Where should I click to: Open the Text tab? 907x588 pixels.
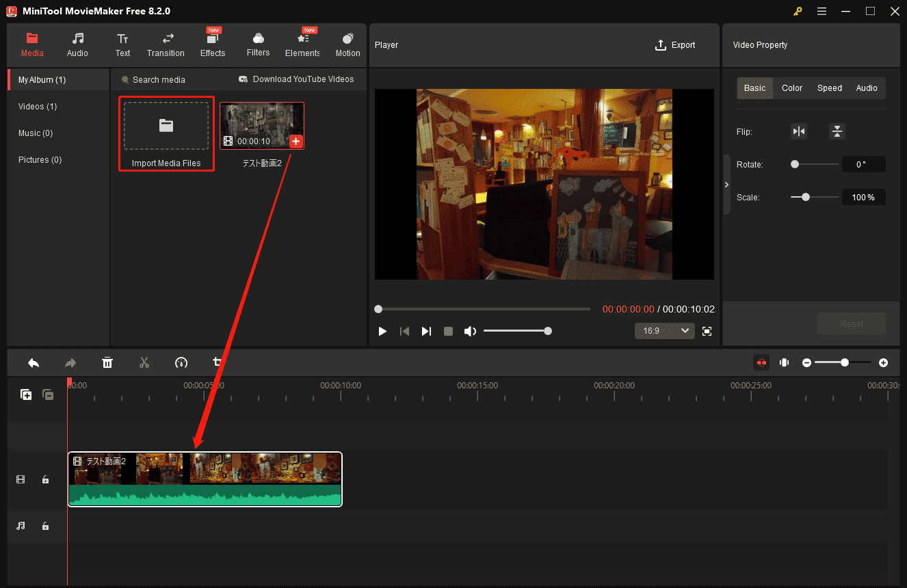click(x=122, y=45)
